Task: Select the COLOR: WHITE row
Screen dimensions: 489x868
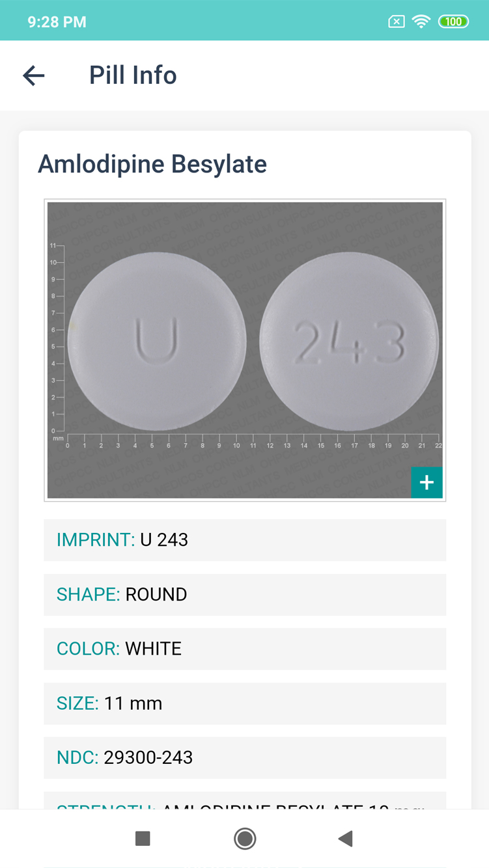Action: (x=245, y=649)
